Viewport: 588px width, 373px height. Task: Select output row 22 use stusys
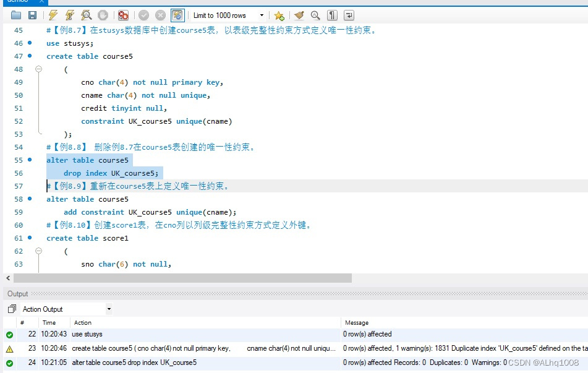click(x=296, y=334)
